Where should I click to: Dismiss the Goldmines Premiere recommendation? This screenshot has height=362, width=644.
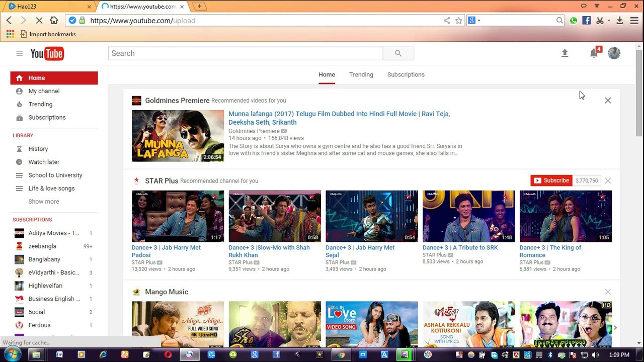tap(608, 101)
